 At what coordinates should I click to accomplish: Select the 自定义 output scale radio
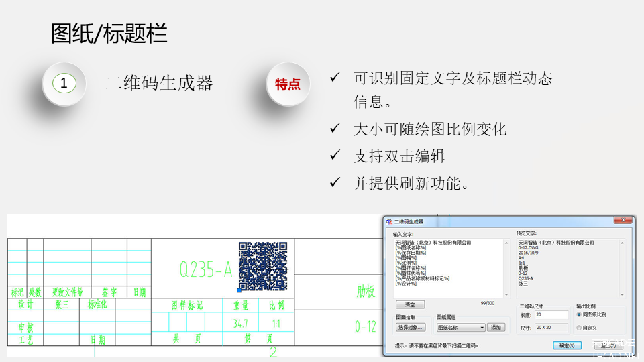[x=579, y=328]
